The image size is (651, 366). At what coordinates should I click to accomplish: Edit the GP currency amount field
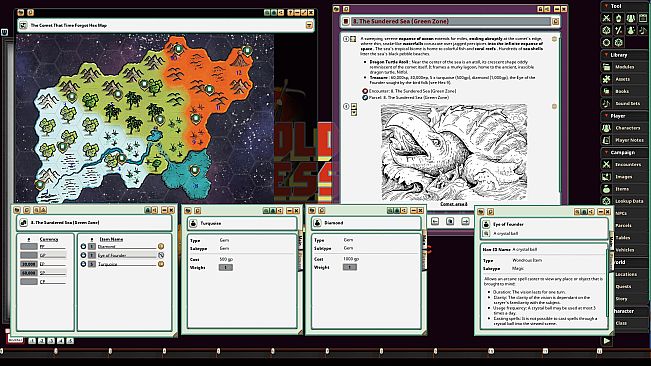[29, 255]
